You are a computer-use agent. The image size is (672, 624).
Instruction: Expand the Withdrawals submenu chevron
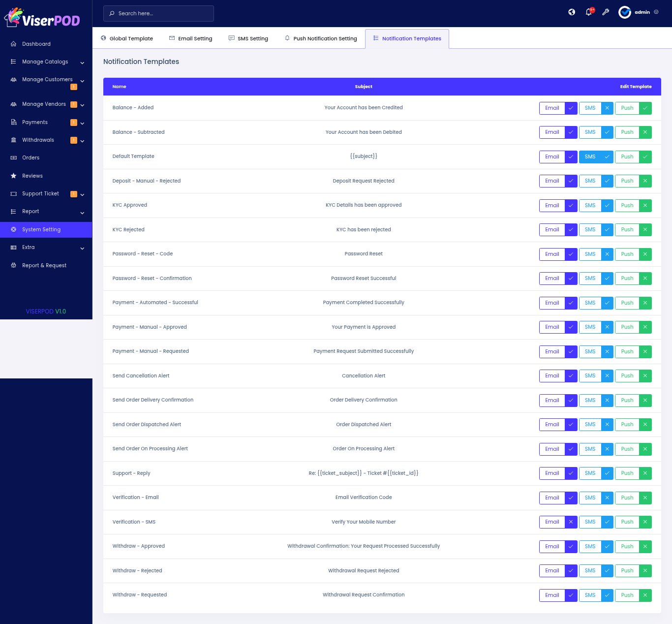(x=82, y=141)
